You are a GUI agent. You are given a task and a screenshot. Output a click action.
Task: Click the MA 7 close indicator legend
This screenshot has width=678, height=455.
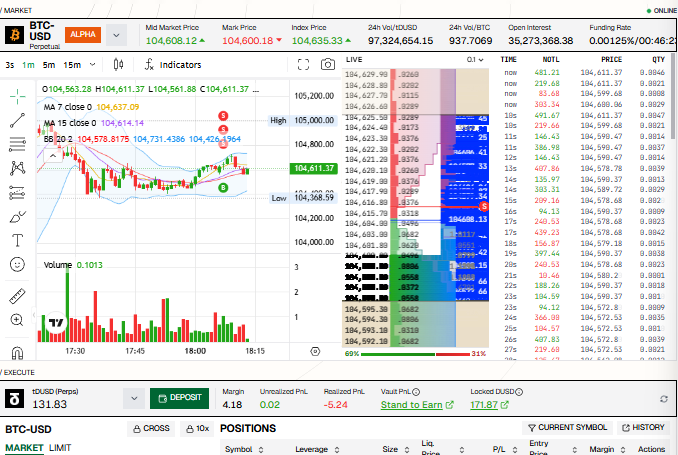tap(91, 107)
